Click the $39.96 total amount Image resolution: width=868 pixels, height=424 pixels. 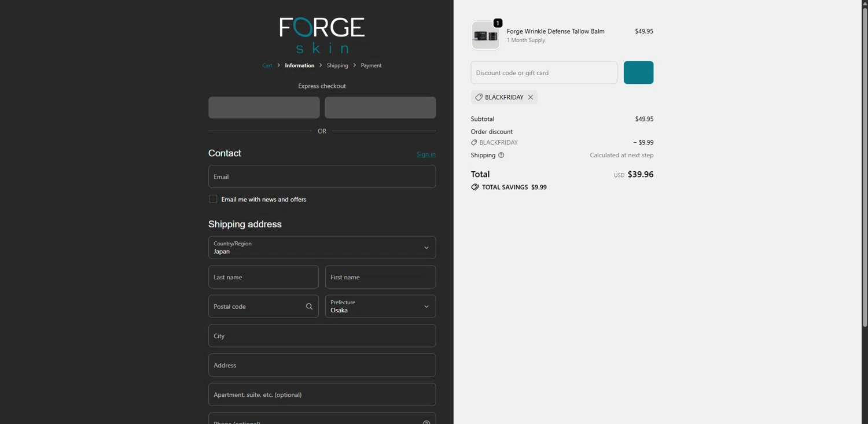pyautogui.click(x=641, y=174)
